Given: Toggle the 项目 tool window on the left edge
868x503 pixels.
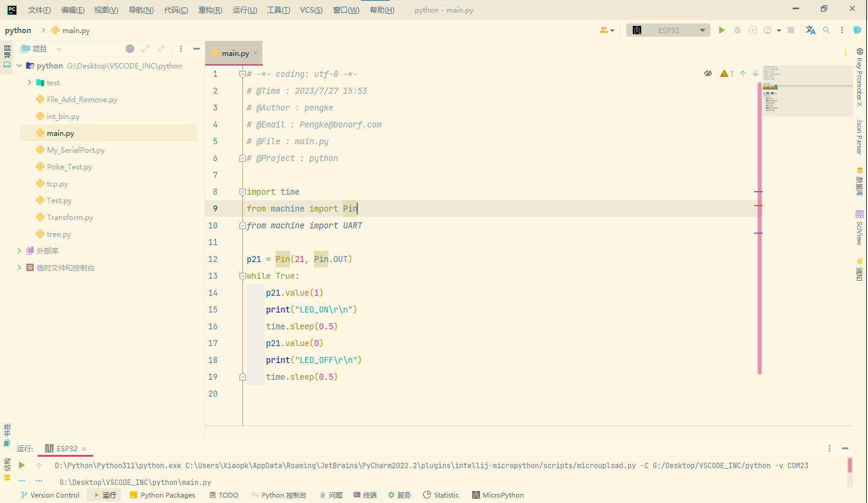Looking at the screenshot, I should (7, 56).
